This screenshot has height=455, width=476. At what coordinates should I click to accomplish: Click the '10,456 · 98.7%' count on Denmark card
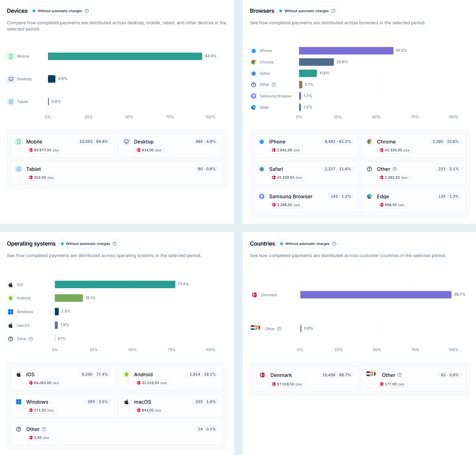[337, 375]
